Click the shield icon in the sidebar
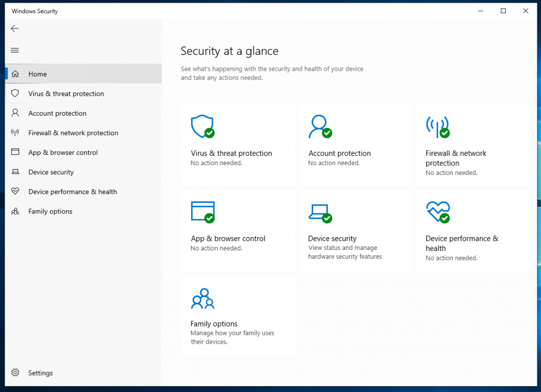The image size is (541, 392). click(15, 93)
